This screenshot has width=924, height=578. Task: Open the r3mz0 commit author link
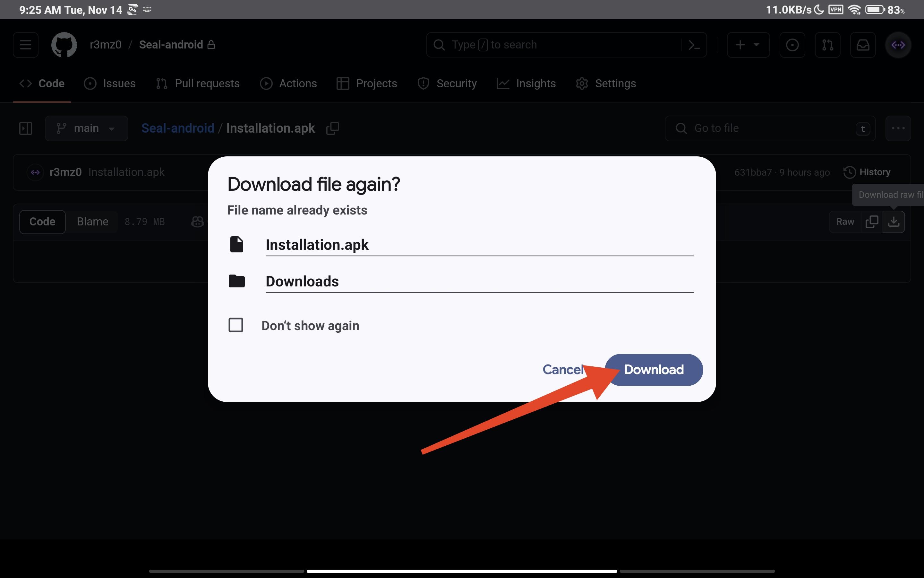(65, 172)
